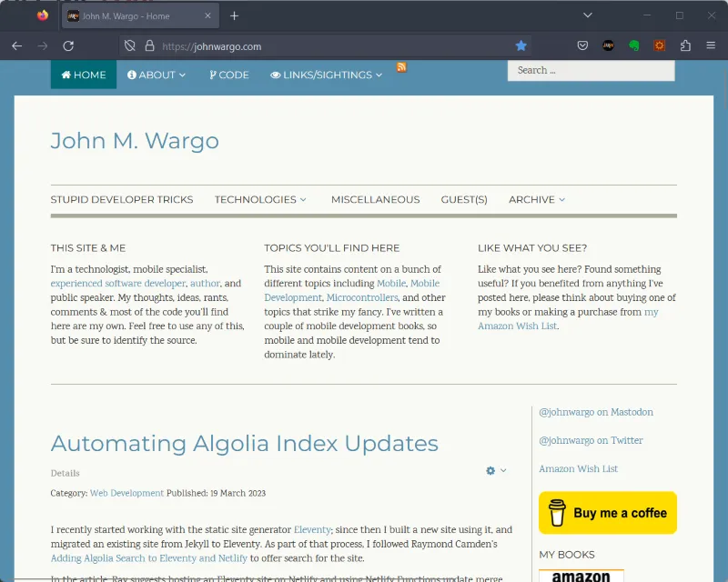Screen dimensions: 728x582
Task: Click the 'Published: 19 March 2023' text
Action: click(216, 493)
